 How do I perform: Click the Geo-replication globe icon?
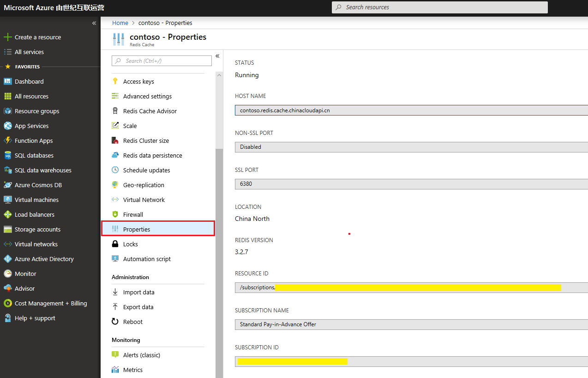tap(115, 185)
